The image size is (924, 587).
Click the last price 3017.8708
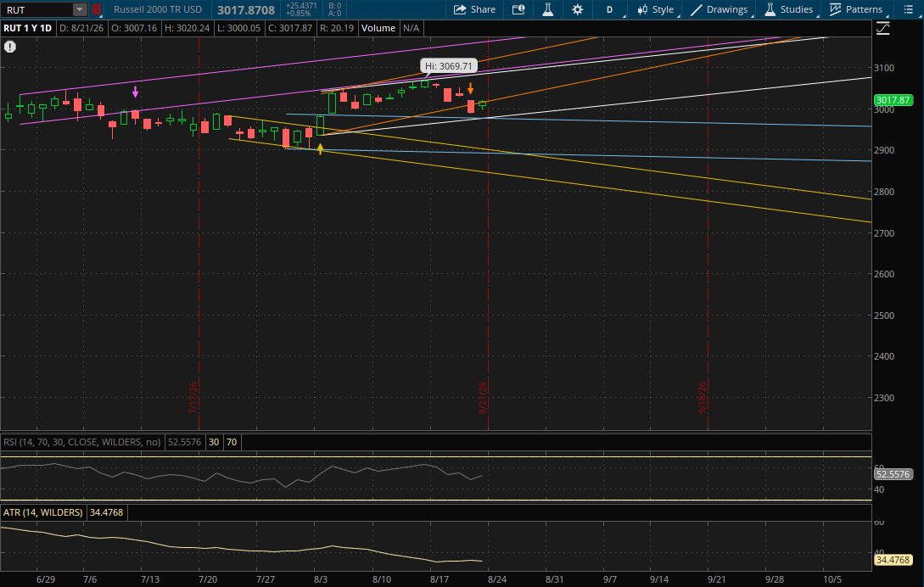[246, 10]
